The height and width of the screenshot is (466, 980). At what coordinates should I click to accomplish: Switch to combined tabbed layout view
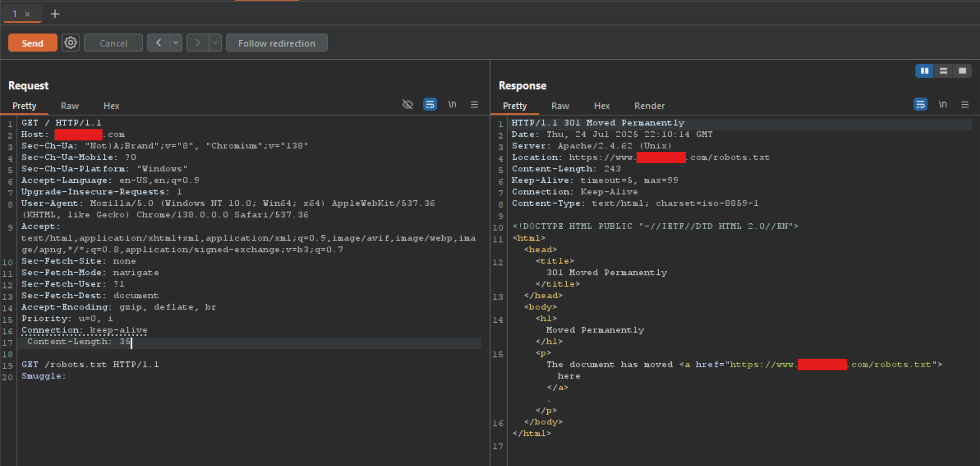click(962, 71)
